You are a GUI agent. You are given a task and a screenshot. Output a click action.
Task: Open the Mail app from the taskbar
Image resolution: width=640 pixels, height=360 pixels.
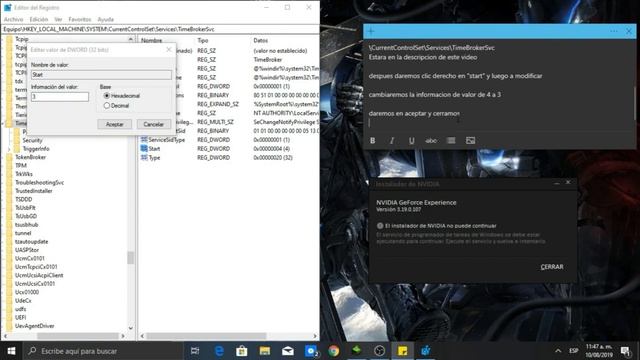(288, 351)
